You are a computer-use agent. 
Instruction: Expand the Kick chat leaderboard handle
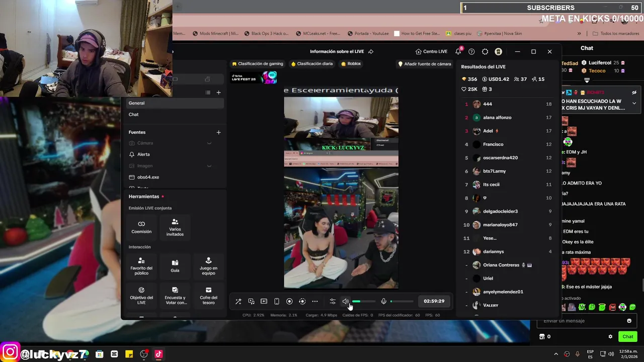pyautogui.click(x=587, y=80)
